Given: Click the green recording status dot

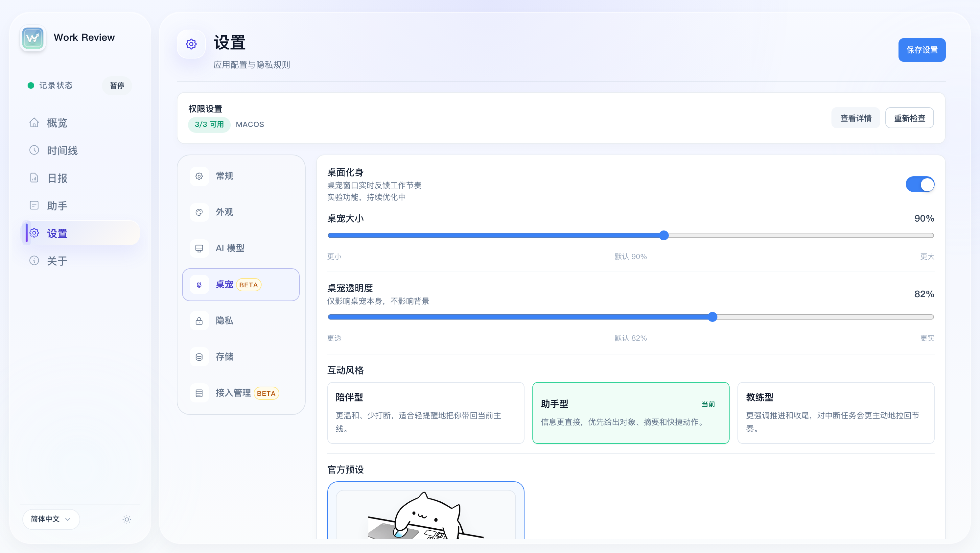Looking at the screenshot, I should click(31, 85).
